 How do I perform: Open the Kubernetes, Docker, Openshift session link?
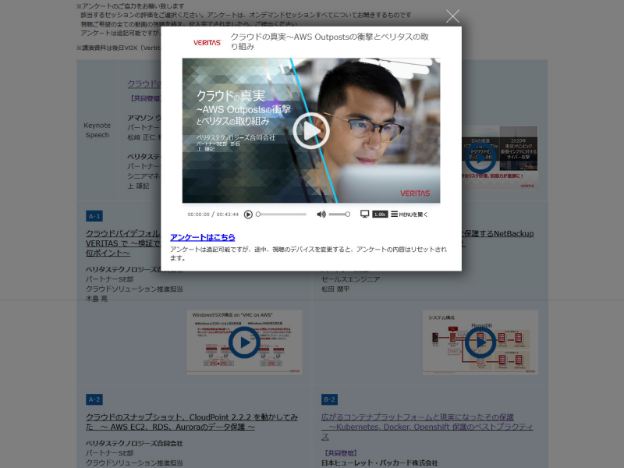tap(427, 427)
